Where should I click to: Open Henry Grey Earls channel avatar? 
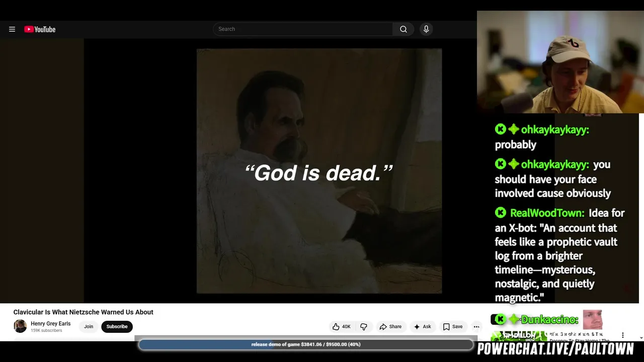20,326
